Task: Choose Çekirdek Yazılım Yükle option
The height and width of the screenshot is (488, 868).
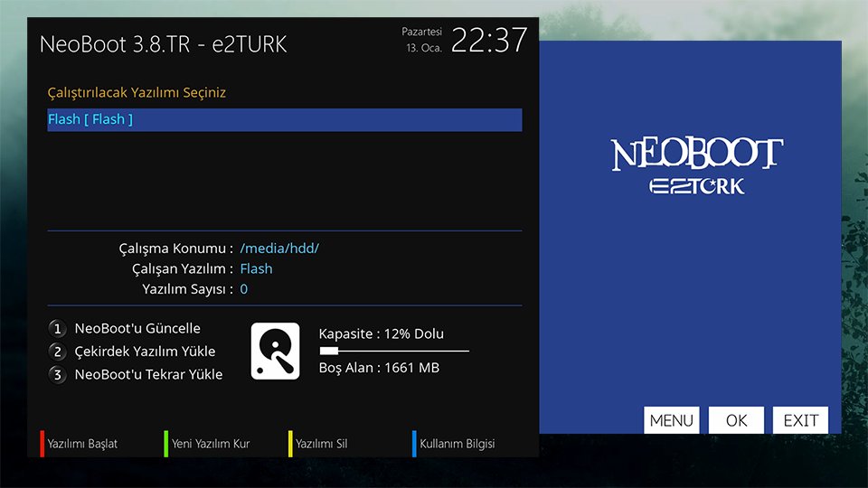Action: (x=145, y=352)
